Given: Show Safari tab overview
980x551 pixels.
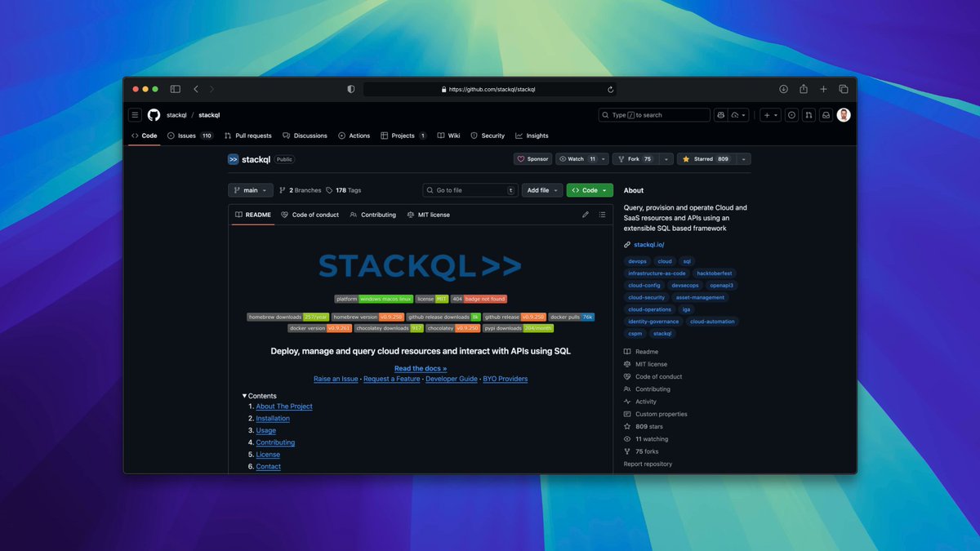Looking at the screenshot, I should [x=844, y=89].
